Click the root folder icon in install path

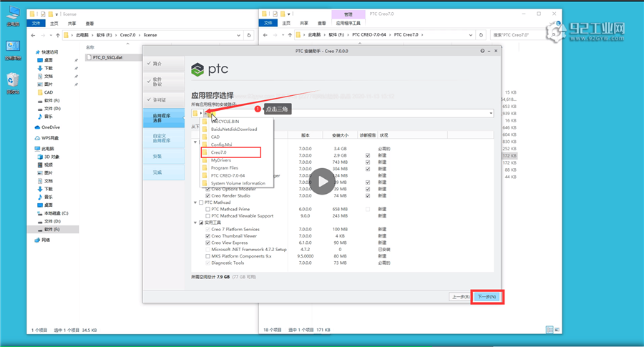click(x=195, y=113)
